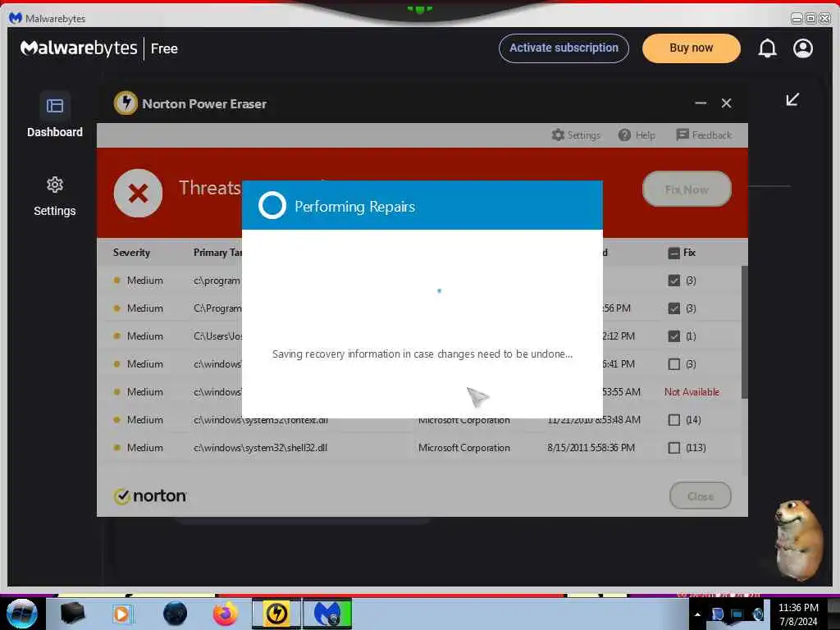Select the c:\windows\system32\shell32.dll path

(x=260, y=448)
